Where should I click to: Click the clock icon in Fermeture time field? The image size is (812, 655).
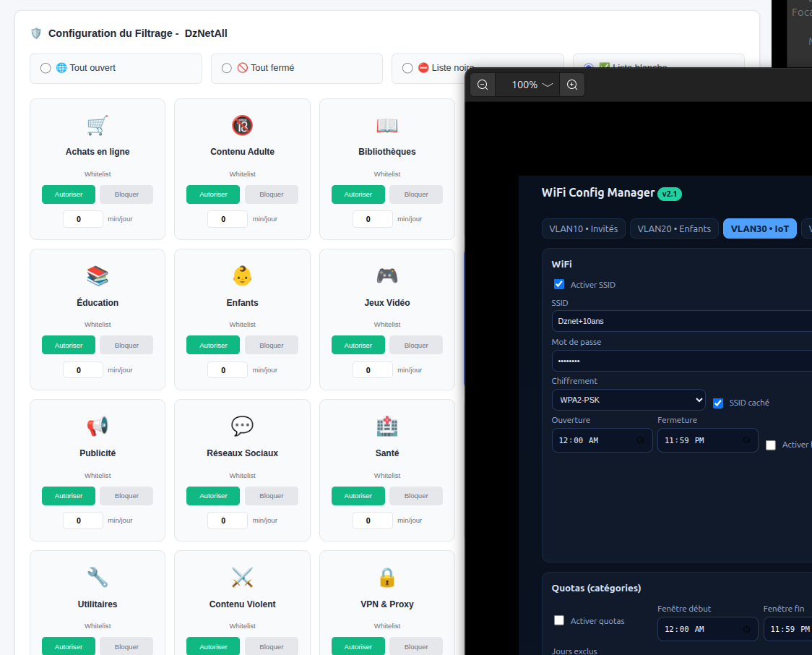pos(746,440)
